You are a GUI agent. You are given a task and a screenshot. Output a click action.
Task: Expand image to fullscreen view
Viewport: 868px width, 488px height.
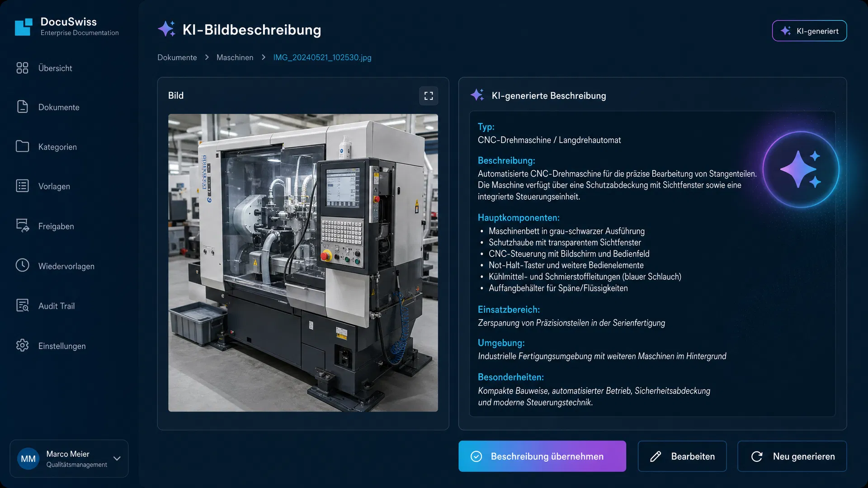pyautogui.click(x=429, y=96)
